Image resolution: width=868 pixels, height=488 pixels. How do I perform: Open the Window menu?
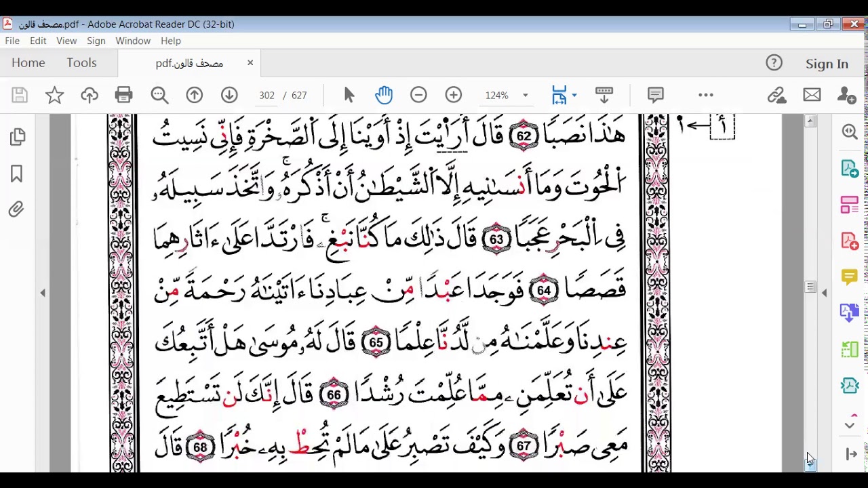pos(133,41)
